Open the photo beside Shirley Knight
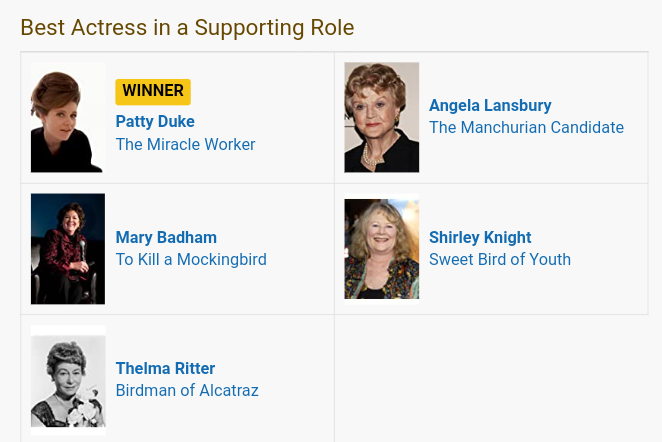Image resolution: width=662 pixels, height=442 pixels. (x=381, y=249)
